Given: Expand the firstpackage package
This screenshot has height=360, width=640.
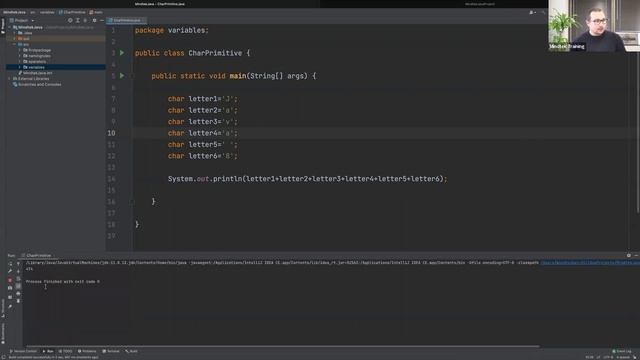Looking at the screenshot, I should (20, 50).
